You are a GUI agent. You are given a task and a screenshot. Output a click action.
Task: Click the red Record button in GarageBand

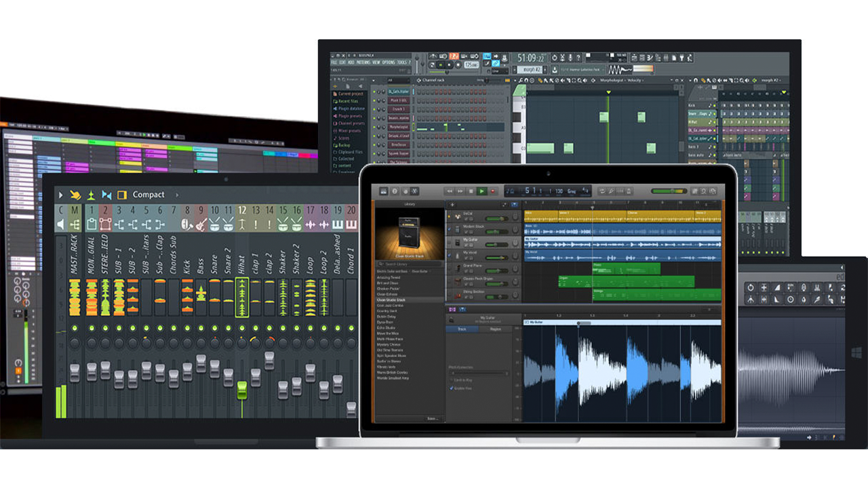(x=493, y=192)
